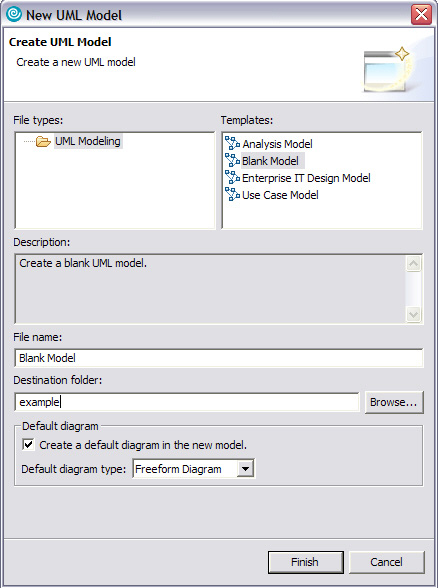Choose the Analysis Model template label
438x588 pixels.
(277, 144)
